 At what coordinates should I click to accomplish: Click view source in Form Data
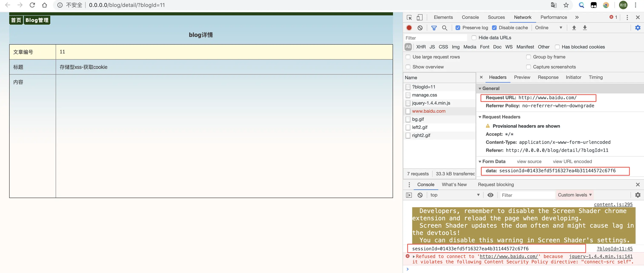[529, 161]
